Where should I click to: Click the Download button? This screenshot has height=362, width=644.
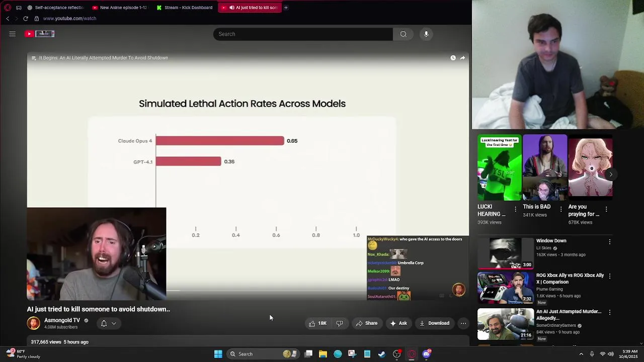click(435, 323)
